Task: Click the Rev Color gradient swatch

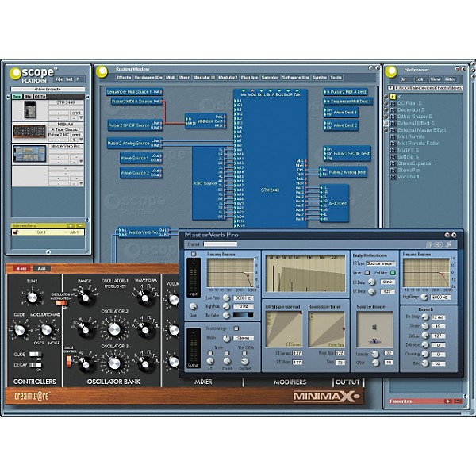Action: click(243, 315)
